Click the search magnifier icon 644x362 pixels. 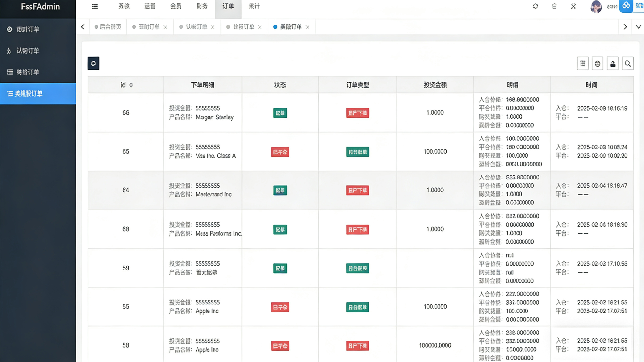(628, 63)
